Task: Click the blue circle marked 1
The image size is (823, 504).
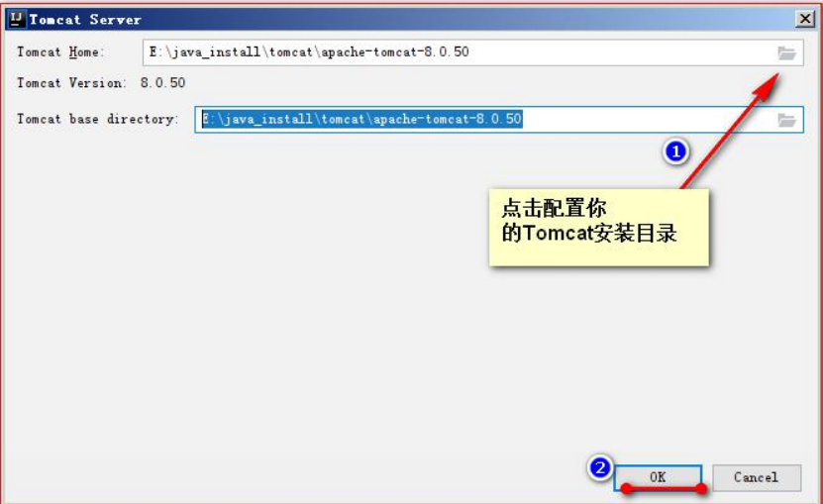Action: click(675, 151)
